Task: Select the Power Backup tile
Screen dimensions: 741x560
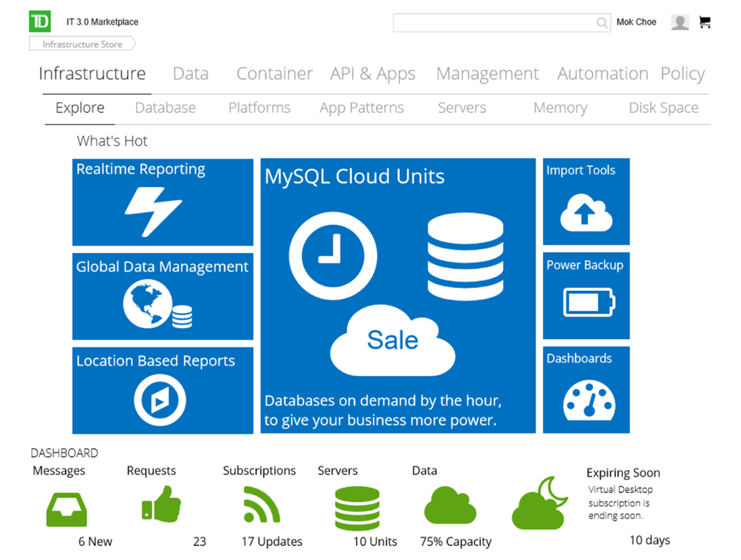Action: click(586, 296)
